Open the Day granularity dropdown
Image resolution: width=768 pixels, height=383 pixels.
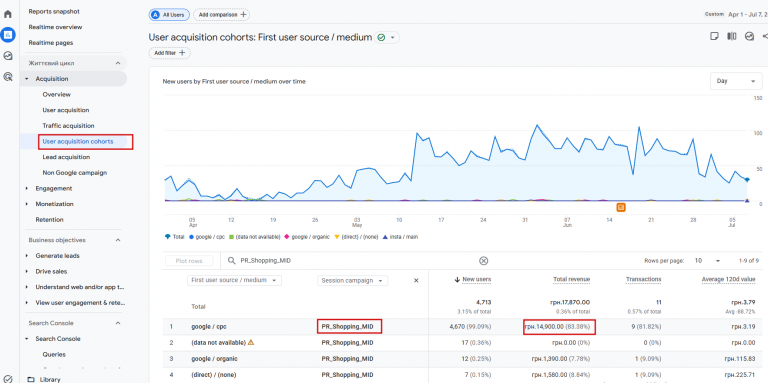tap(736, 81)
